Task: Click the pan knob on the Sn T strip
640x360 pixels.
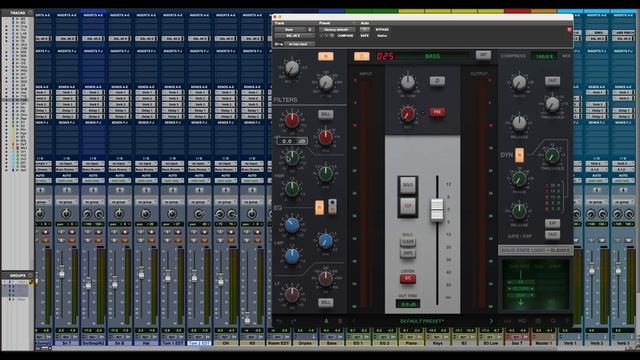Action: pyautogui.click(x=66, y=213)
